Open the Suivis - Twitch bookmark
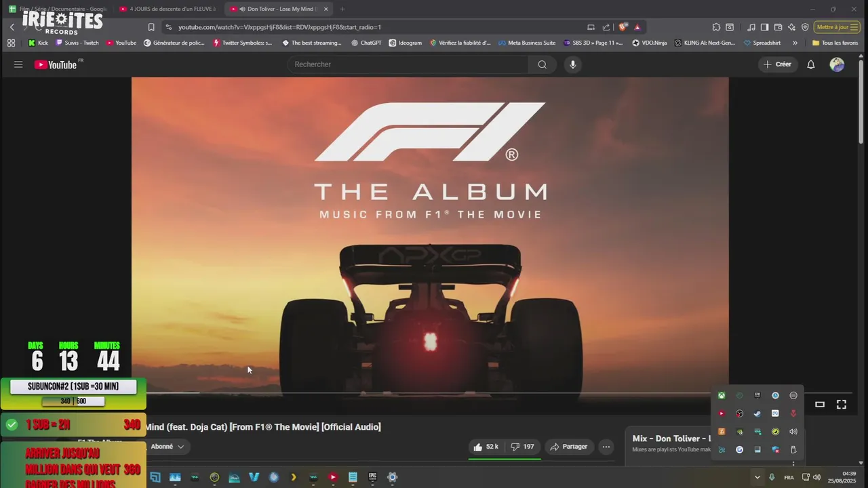The width and height of the screenshot is (868, 488). (77, 43)
